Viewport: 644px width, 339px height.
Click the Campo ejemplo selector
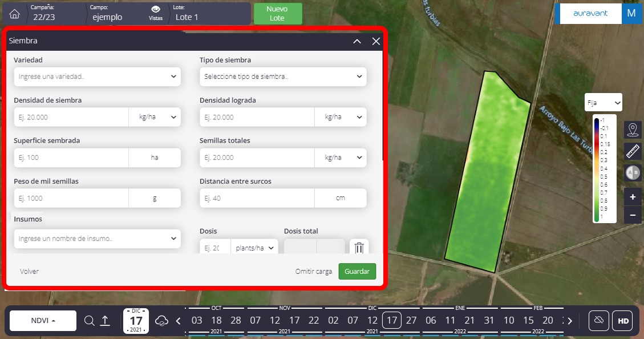[x=107, y=14]
